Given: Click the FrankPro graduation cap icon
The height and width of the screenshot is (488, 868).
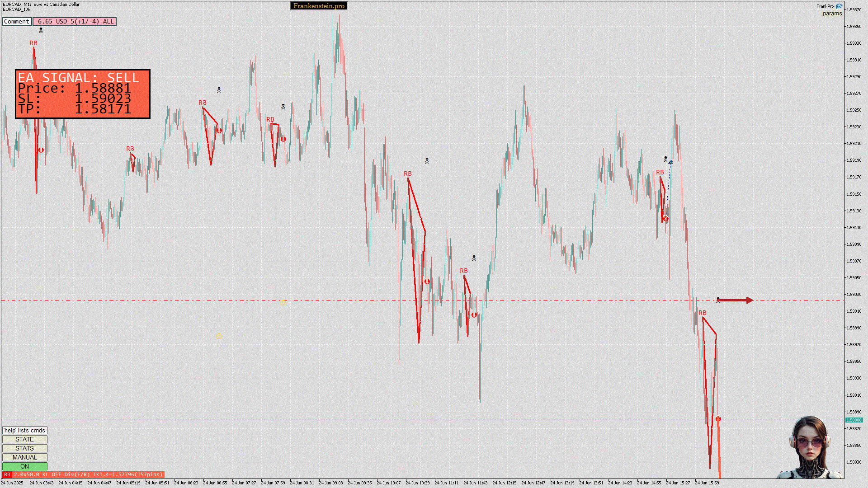Looking at the screenshot, I should tap(839, 6).
